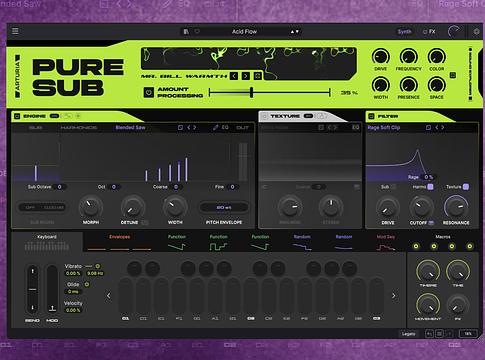This screenshot has width=485, height=360.
Task: Click the engine DETUNE knob
Action: [x=133, y=207]
